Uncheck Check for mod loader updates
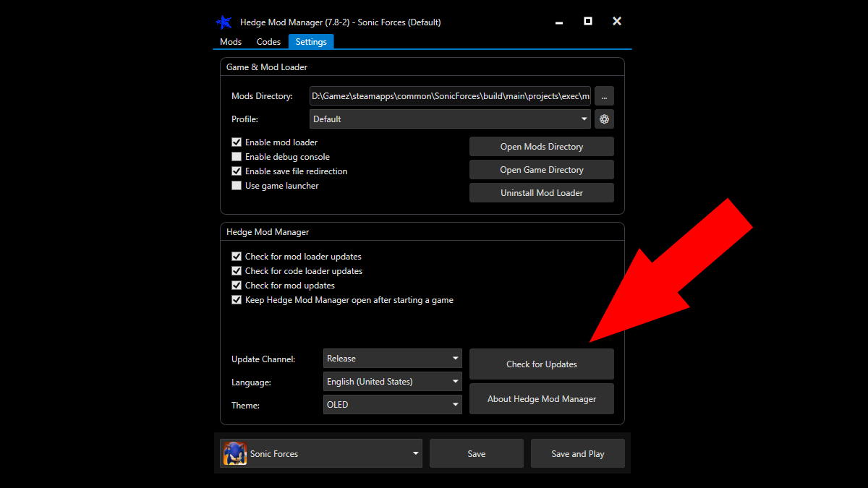 click(237, 256)
